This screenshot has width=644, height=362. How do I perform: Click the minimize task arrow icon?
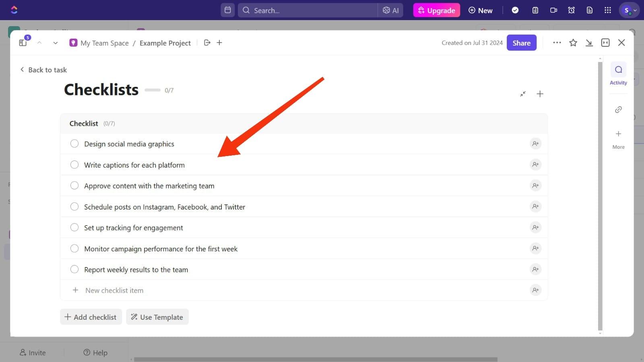pyautogui.click(x=589, y=43)
